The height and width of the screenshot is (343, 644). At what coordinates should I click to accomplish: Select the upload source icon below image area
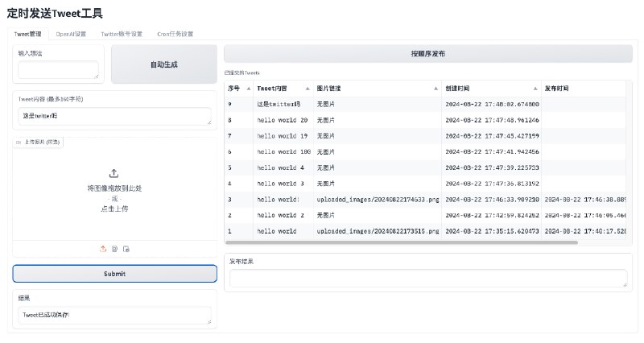click(x=103, y=249)
